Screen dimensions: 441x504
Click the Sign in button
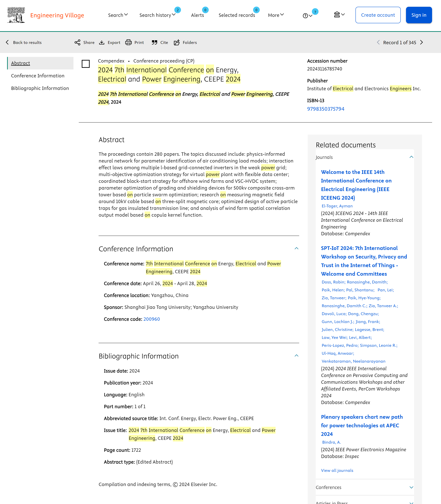click(x=419, y=15)
